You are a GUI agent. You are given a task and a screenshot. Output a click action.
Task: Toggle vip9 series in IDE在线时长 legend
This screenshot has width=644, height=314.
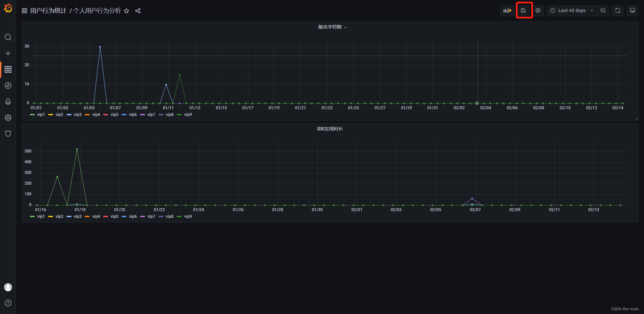point(187,216)
